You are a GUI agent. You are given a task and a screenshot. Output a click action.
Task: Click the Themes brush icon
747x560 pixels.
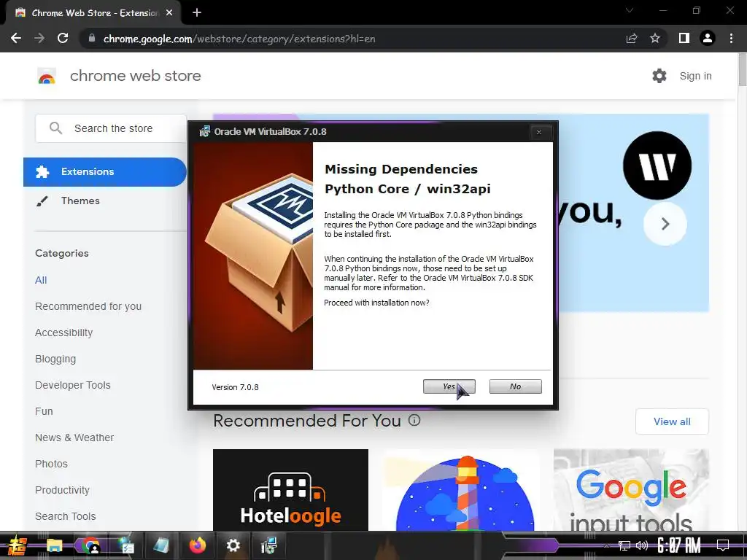coord(42,201)
